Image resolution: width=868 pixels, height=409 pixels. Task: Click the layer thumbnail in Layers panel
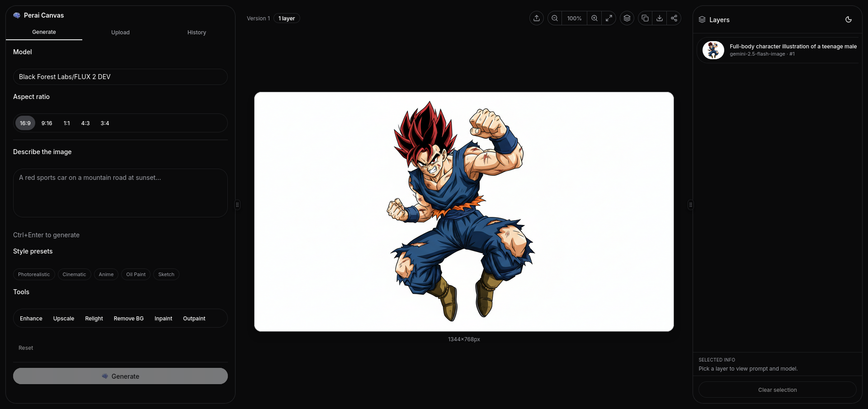(713, 50)
